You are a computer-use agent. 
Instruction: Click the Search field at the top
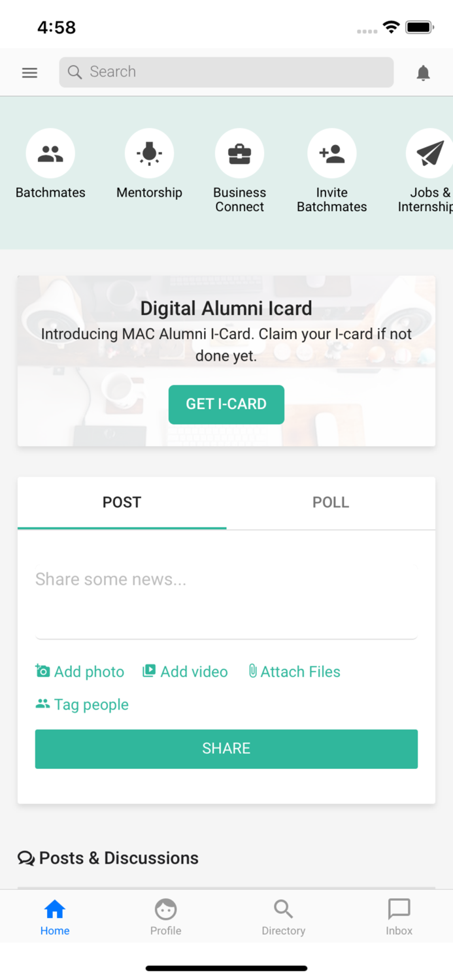pyautogui.click(x=226, y=72)
